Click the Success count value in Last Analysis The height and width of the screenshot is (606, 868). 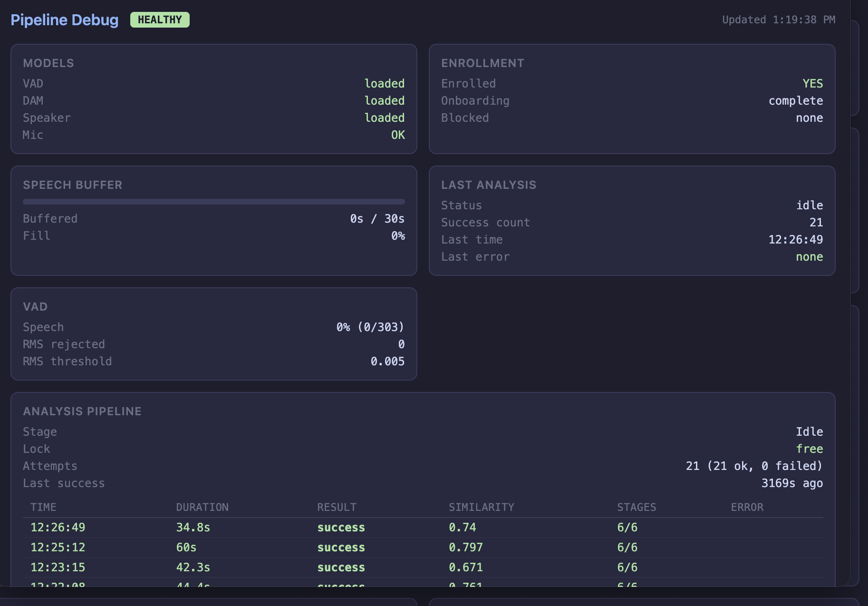click(816, 223)
